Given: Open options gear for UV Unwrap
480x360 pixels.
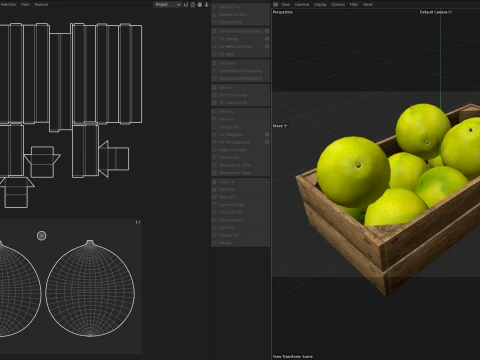Looking at the screenshot, I should pos(267,39).
